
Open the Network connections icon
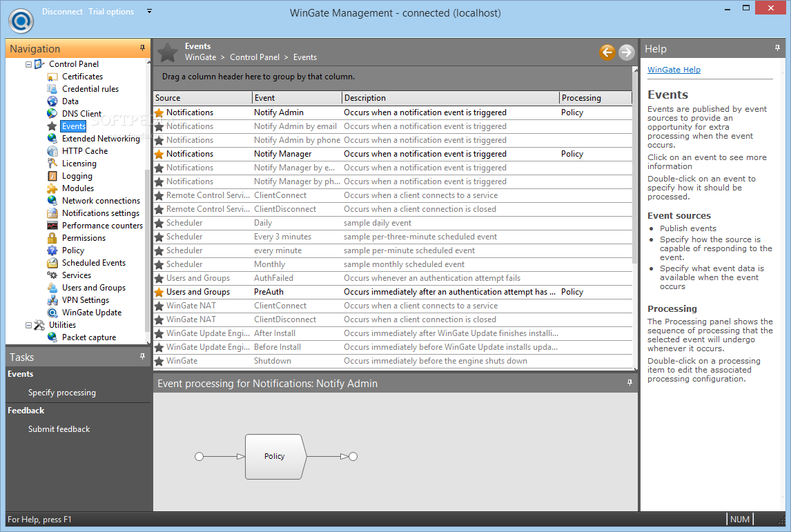[52, 201]
